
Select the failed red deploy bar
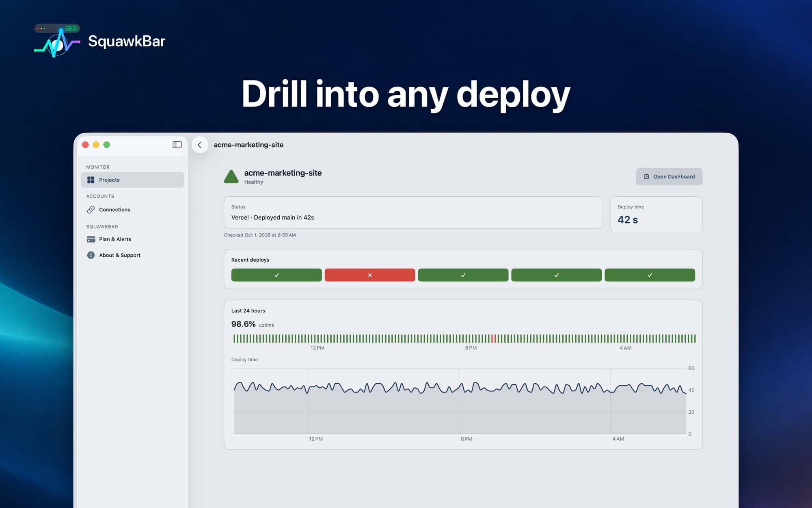pyautogui.click(x=370, y=275)
